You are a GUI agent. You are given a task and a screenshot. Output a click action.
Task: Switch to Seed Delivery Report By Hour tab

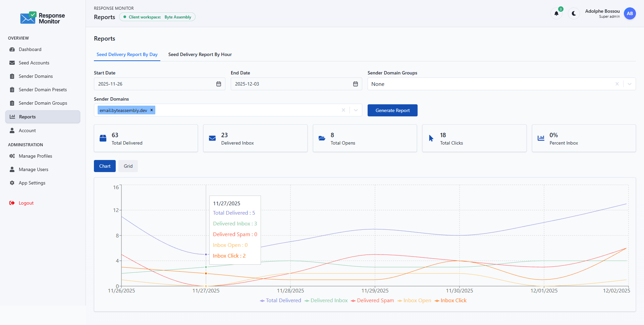[x=200, y=55]
